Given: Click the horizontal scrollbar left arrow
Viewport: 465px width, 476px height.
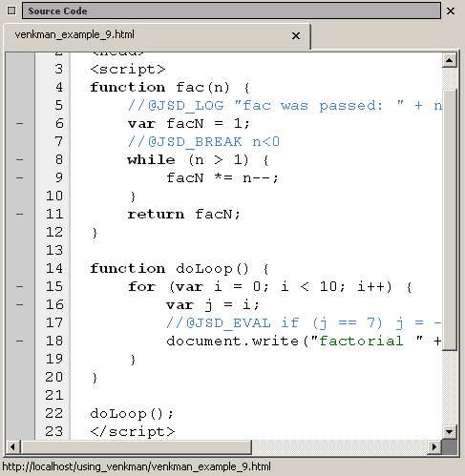Looking at the screenshot, I should pos(12,447).
